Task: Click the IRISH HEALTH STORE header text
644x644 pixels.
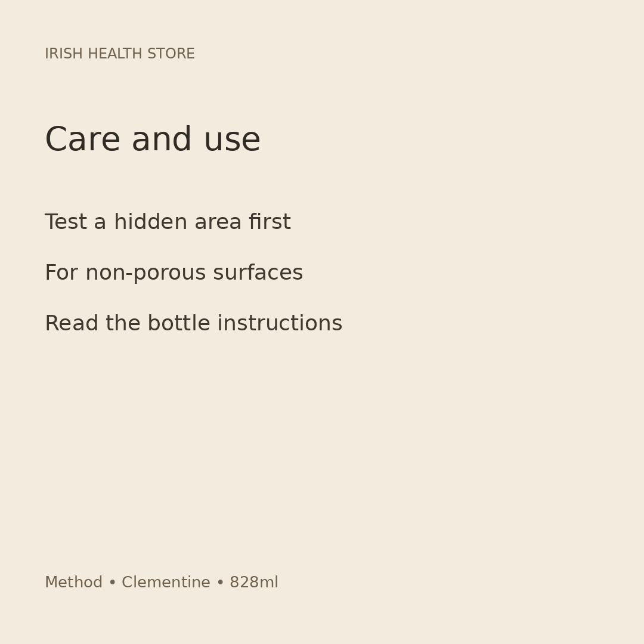Action: (119, 54)
